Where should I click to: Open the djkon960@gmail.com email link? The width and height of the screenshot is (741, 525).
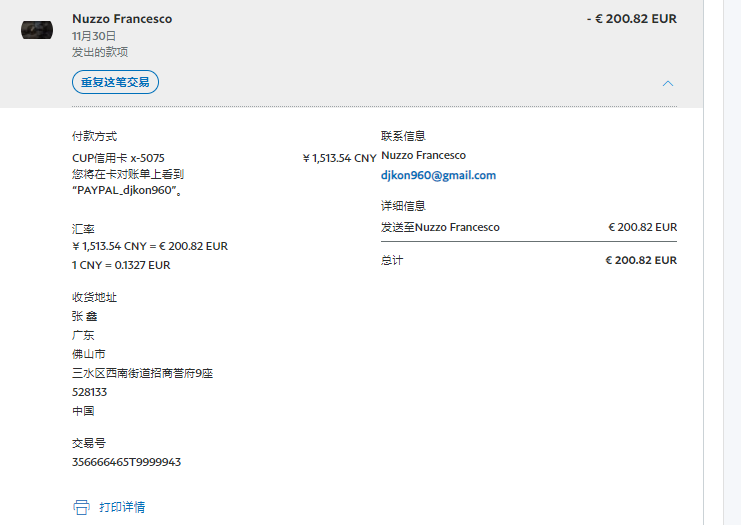coord(438,175)
